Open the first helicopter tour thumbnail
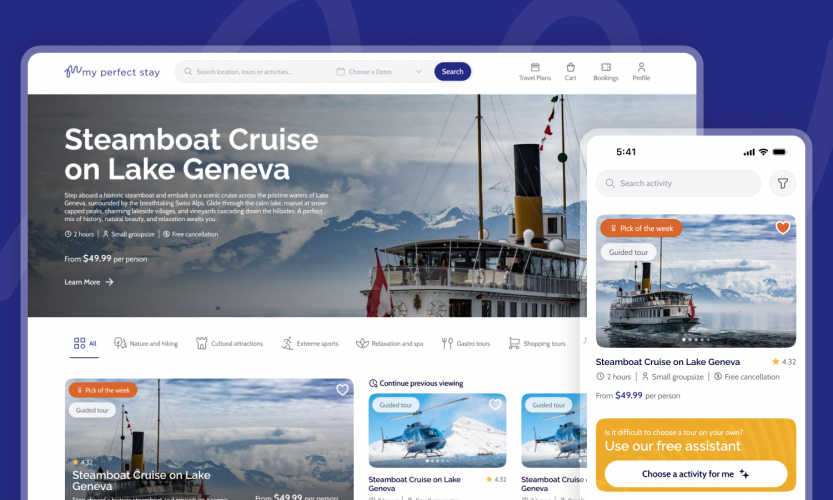Screen dimensions: 833x500 pos(437,433)
